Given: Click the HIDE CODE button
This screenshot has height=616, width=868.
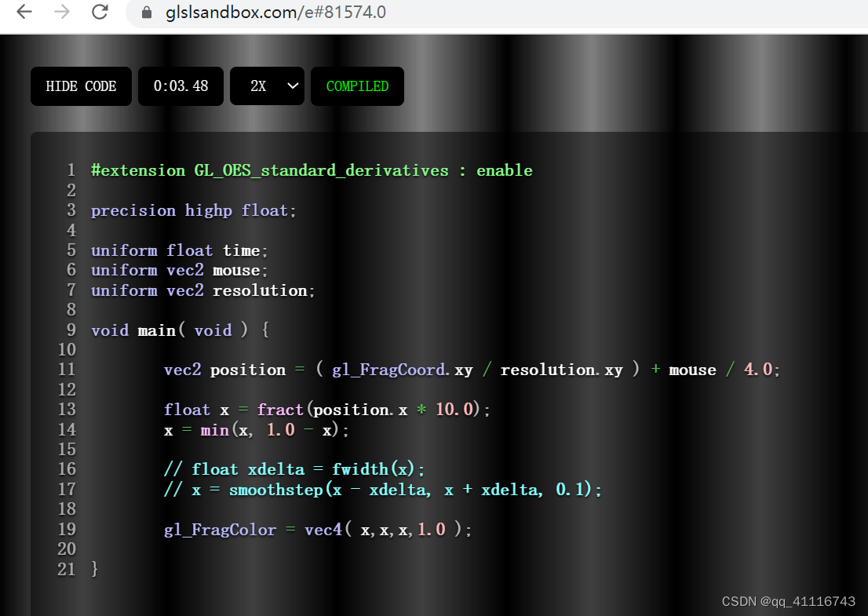Looking at the screenshot, I should pyautogui.click(x=81, y=86).
